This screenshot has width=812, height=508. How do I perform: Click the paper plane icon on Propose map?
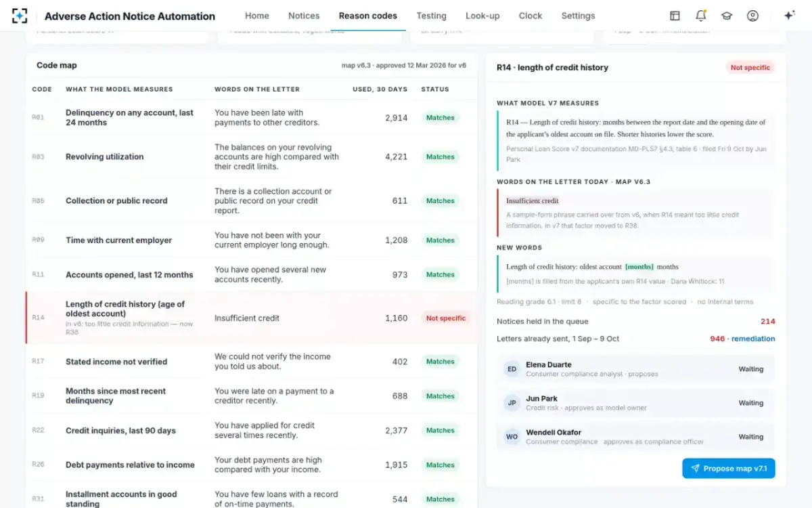694,469
